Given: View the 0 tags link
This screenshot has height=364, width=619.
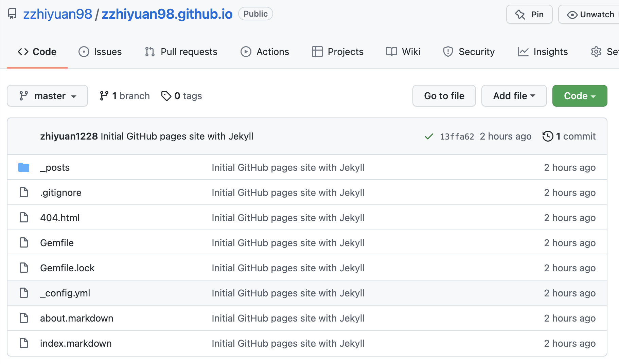Looking at the screenshot, I should [182, 96].
